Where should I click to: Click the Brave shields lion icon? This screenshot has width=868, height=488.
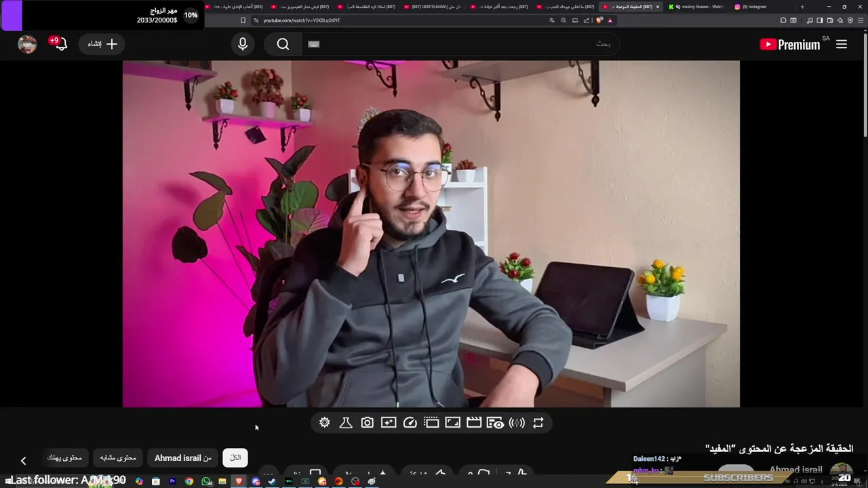pyautogui.click(x=599, y=20)
